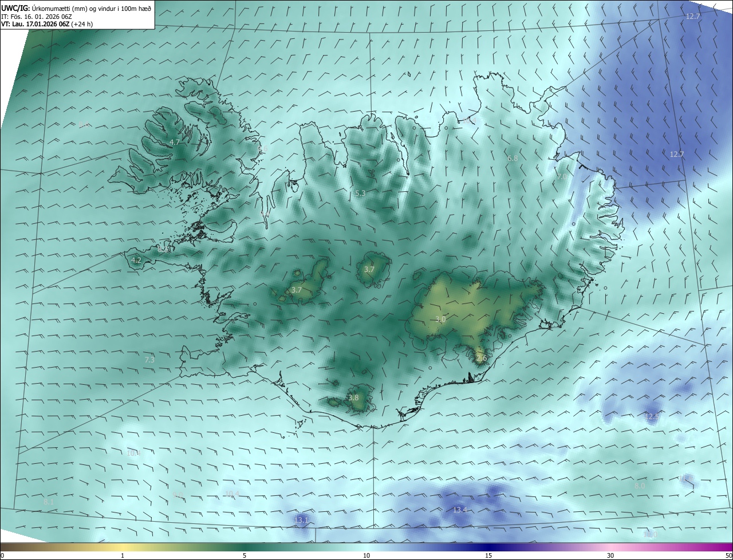Click the colorbar tick label 15
This screenshot has width=733, height=560.
tap(488, 555)
